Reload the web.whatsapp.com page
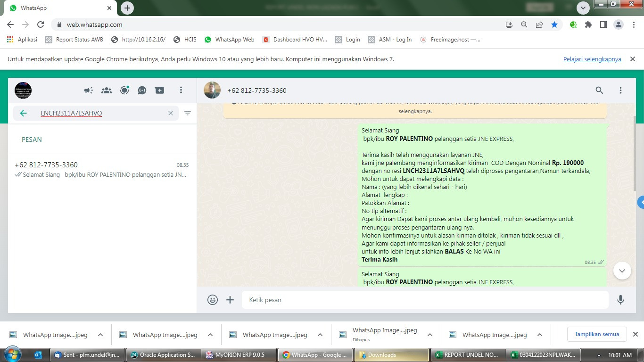644x362 pixels. click(x=41, y=25)
